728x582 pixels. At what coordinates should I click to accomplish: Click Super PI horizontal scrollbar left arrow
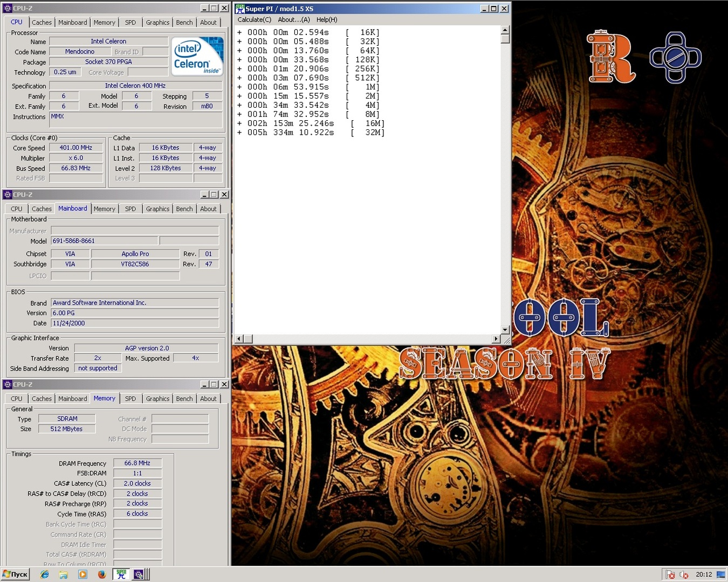click(x=239, y=339)
